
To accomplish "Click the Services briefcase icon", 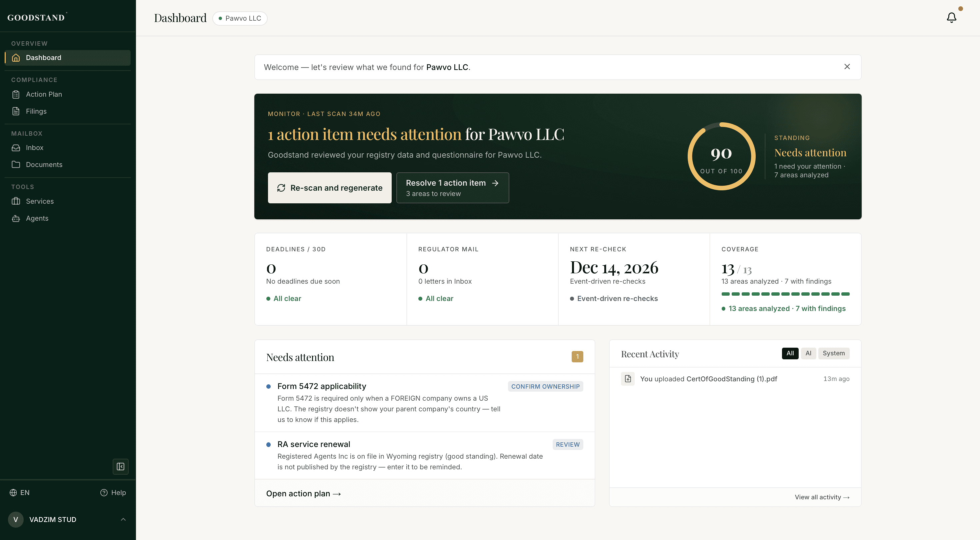I will tap(16, 201).
